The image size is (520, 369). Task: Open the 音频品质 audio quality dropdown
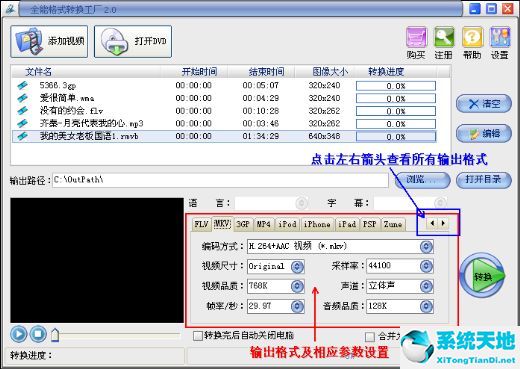426,306
